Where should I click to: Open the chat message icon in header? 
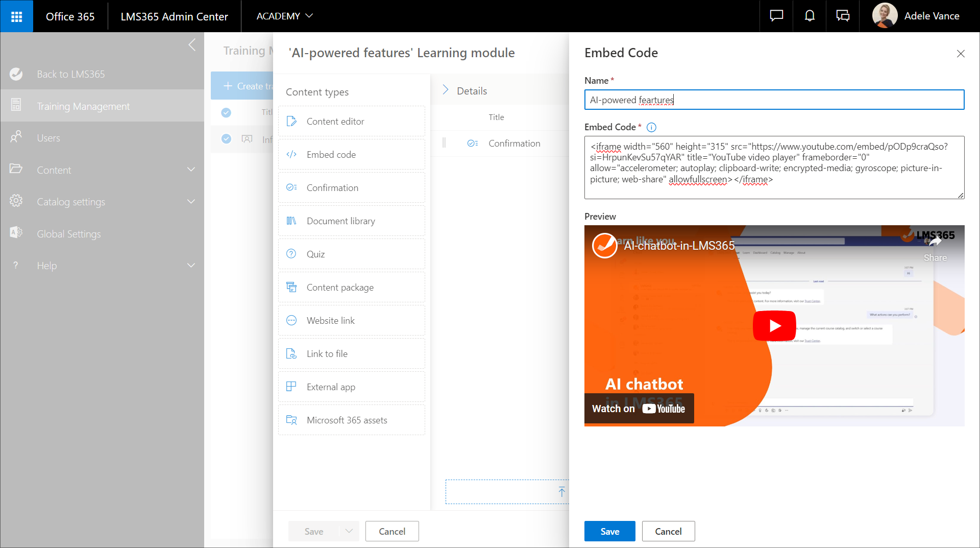pos(776,16)
